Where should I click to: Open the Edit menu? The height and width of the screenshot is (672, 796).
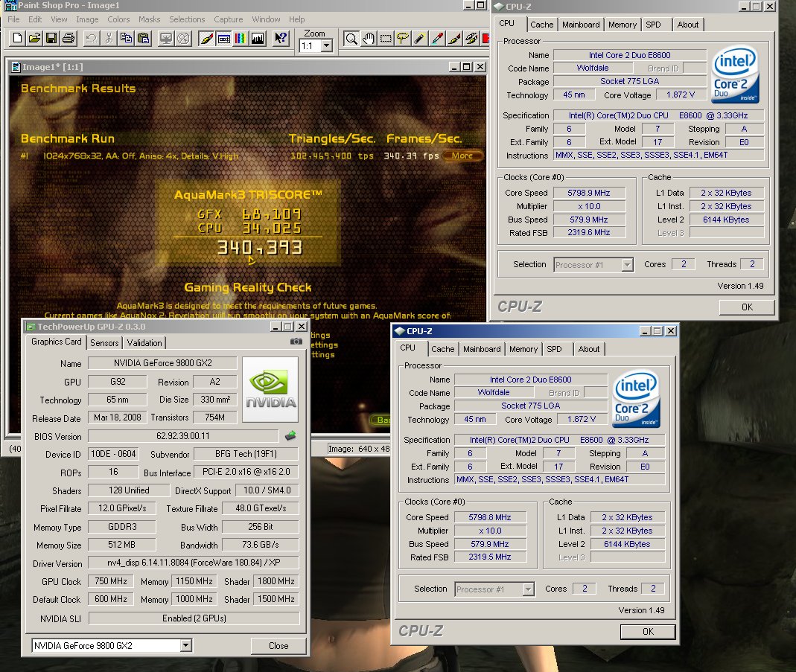coord(35,19)
